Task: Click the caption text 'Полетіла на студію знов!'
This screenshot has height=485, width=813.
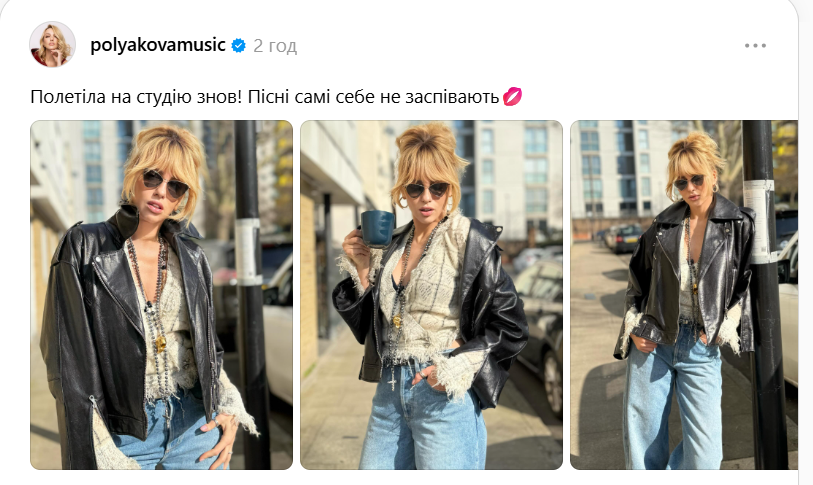Action: click(136, 97)
